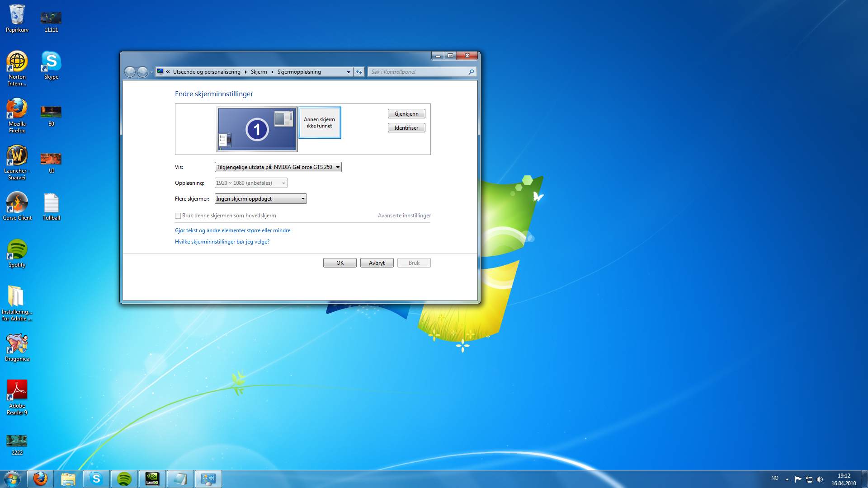Select the Mozilla Firefox desktop shortcut
Viewport: 868px width, 488px height.
[17, 115]
